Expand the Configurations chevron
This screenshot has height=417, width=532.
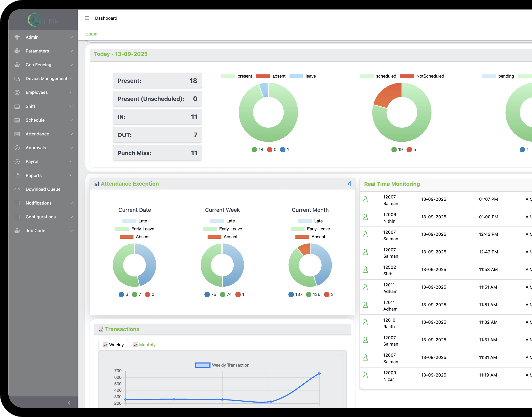tap(71, 217)
